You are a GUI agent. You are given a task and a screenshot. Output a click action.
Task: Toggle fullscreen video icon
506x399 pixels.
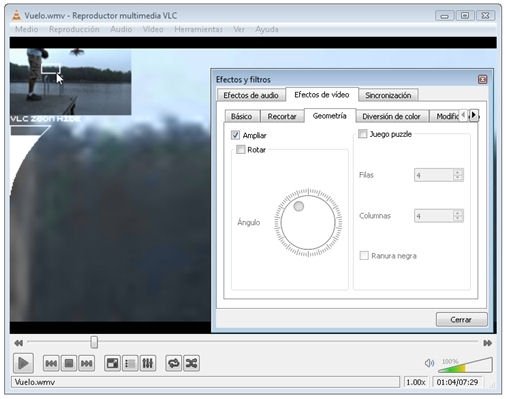pos(112,363)
